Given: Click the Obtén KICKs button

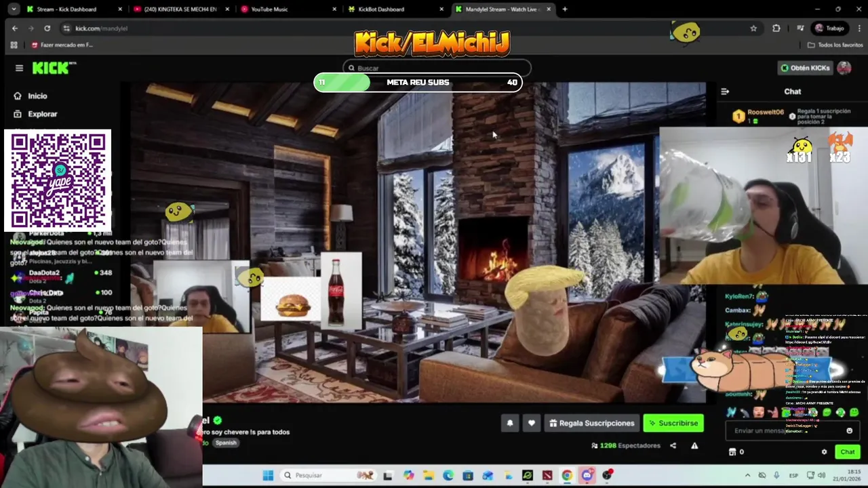Looking at the screenshot, I should click(x=805, y=68).
